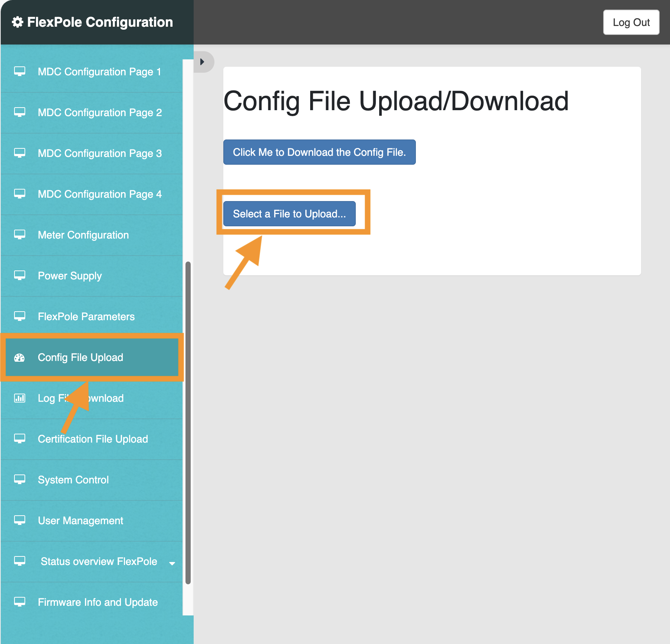The width and height of the screenshot is (670, 644).
Task: Expand the Status overview FlexPole dropdown arrow
Action: pyautogui.click(x=172, y=563)
